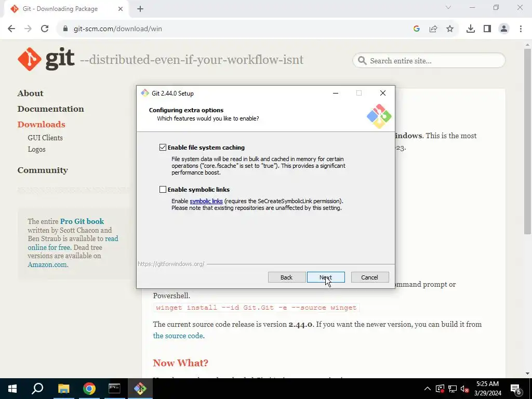Click the git logo on the website

tap(46, 59)
